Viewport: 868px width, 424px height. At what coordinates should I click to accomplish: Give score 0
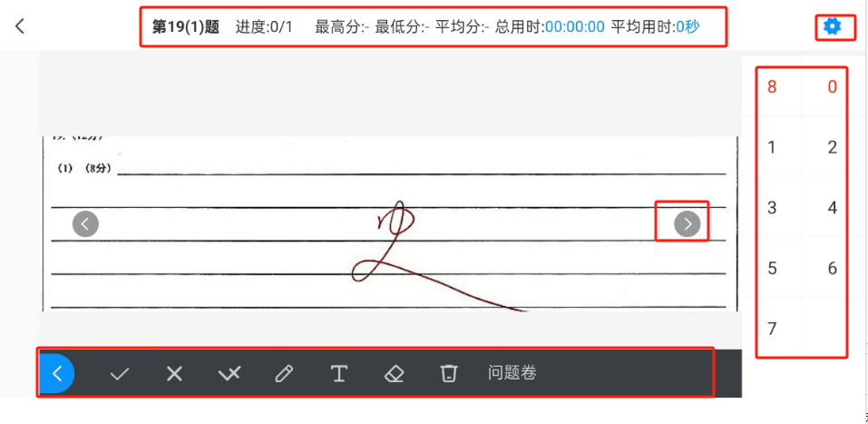[832, 87]
